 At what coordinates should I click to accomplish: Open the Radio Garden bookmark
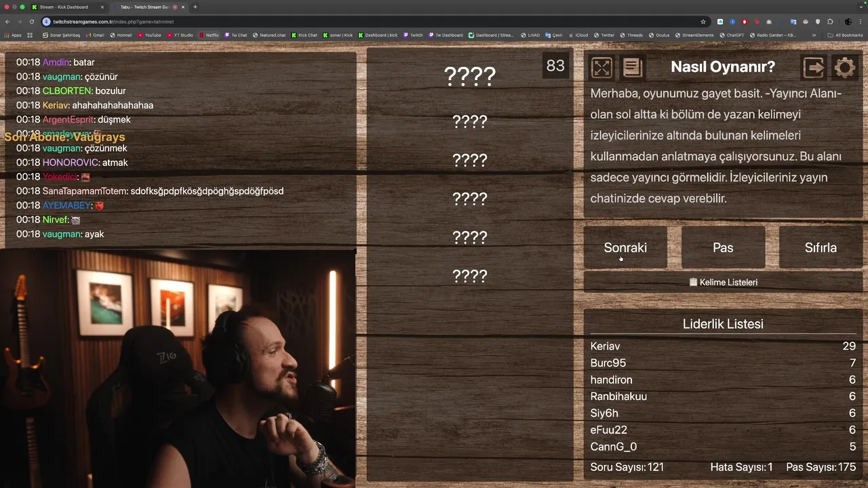(772, 35)
